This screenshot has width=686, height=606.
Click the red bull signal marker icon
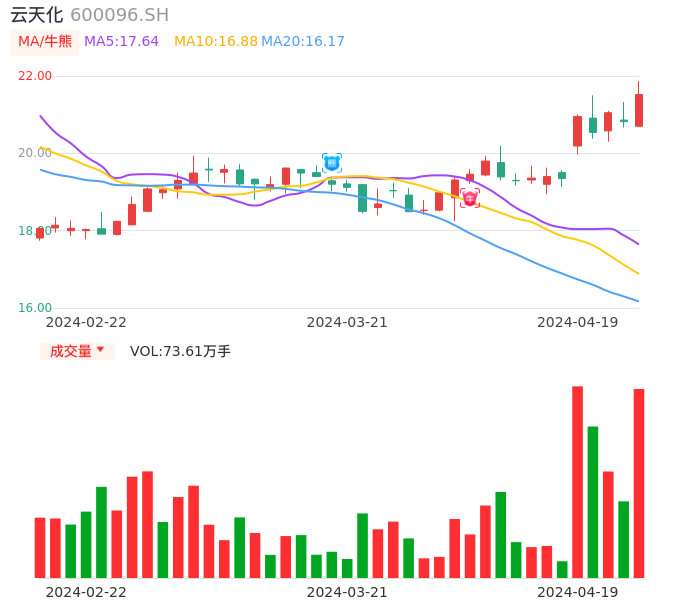click(x=469, y=198)
